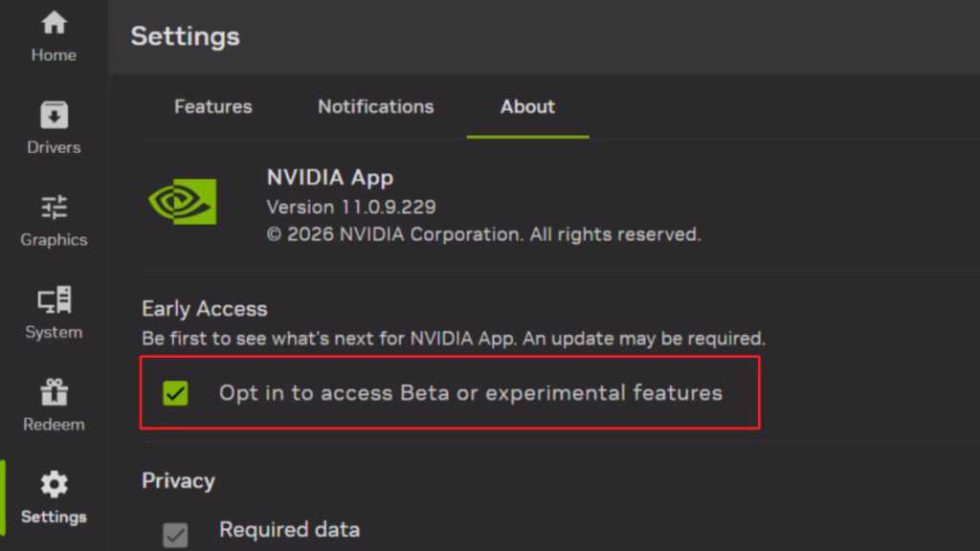
Task: Uncheck Beta or experimental features opt-in
Action: click(176, 393)
